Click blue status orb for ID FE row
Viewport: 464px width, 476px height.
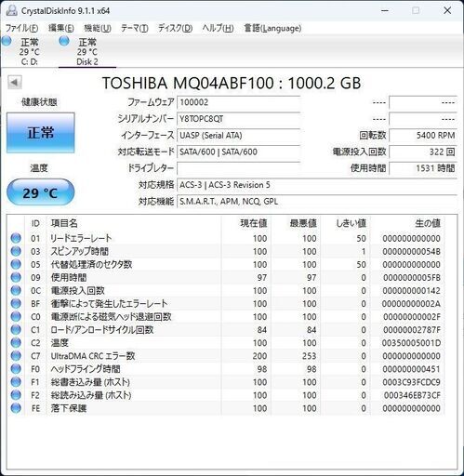pyautogui.click(x=16, y=408)
